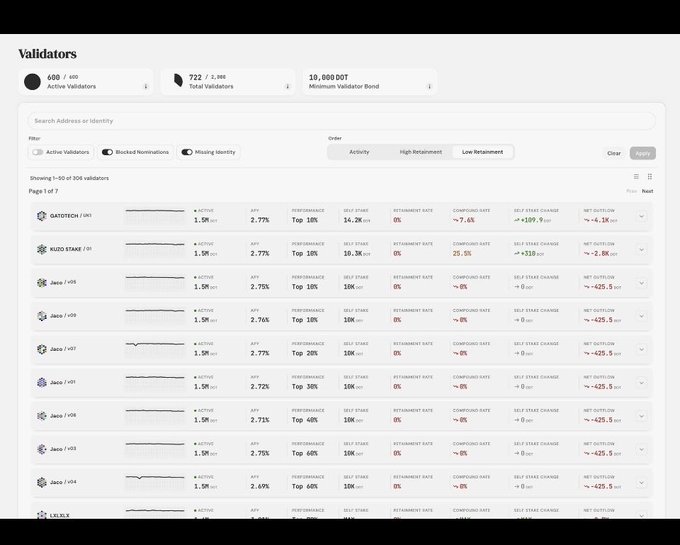Click GATOTECH self stake change +109.9
Image resolution: width=680 pixels, height=545 pixels.
click(532, 220)
